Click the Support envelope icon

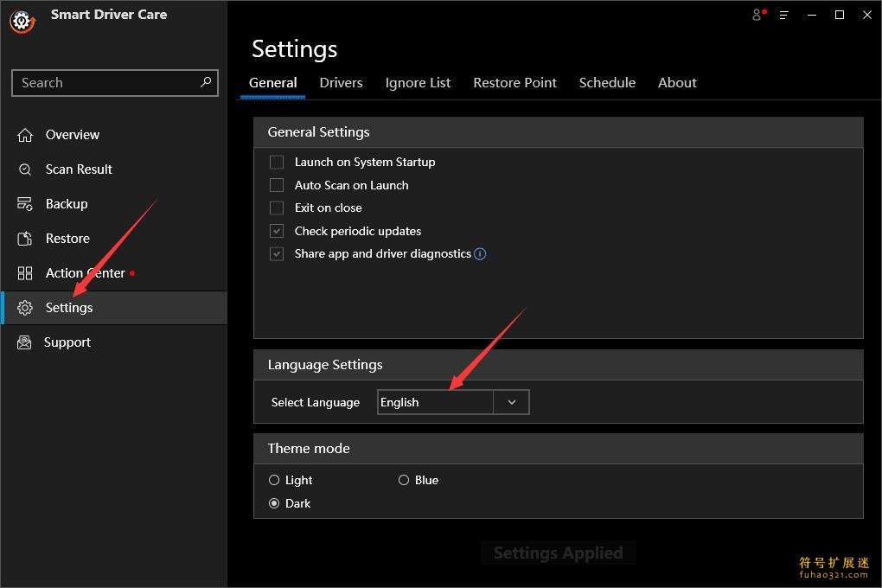pyautogui.click(x=24, y=342)
